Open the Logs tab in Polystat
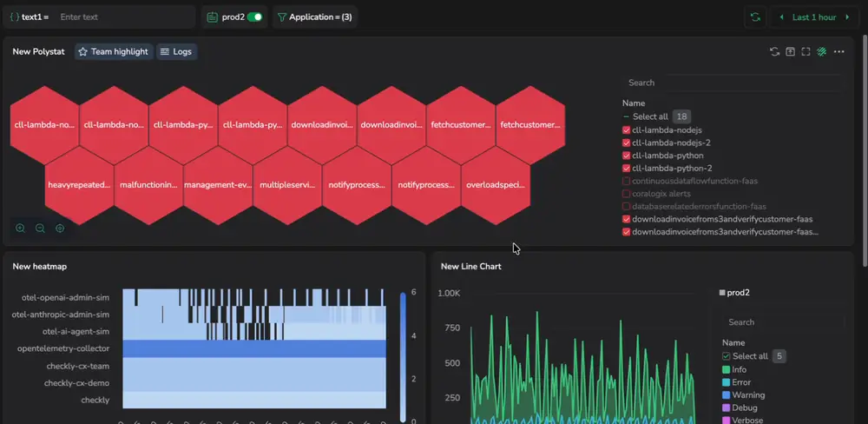868x424 pixels. (x=176, y=51)
